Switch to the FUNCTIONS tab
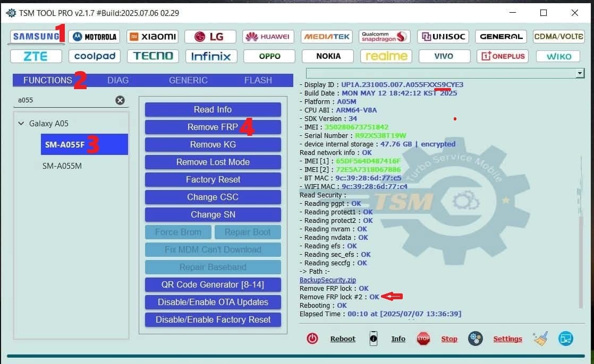 [47, 80]
